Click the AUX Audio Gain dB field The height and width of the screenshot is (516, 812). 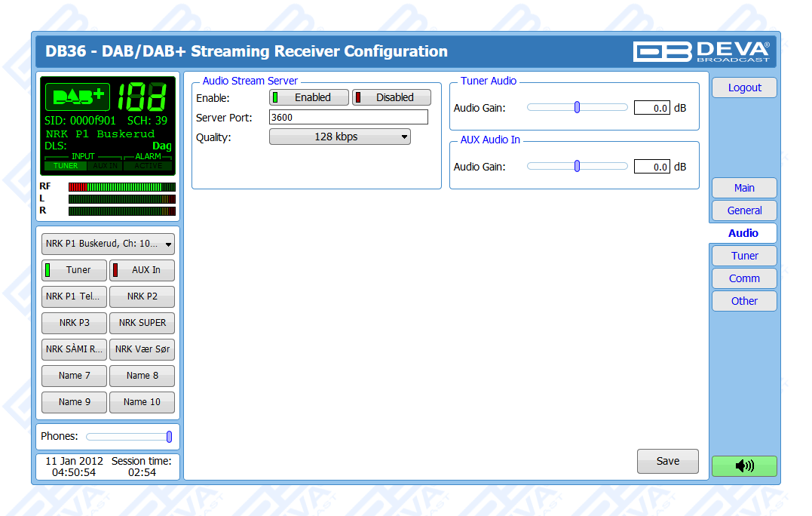(x=651, y=167)
